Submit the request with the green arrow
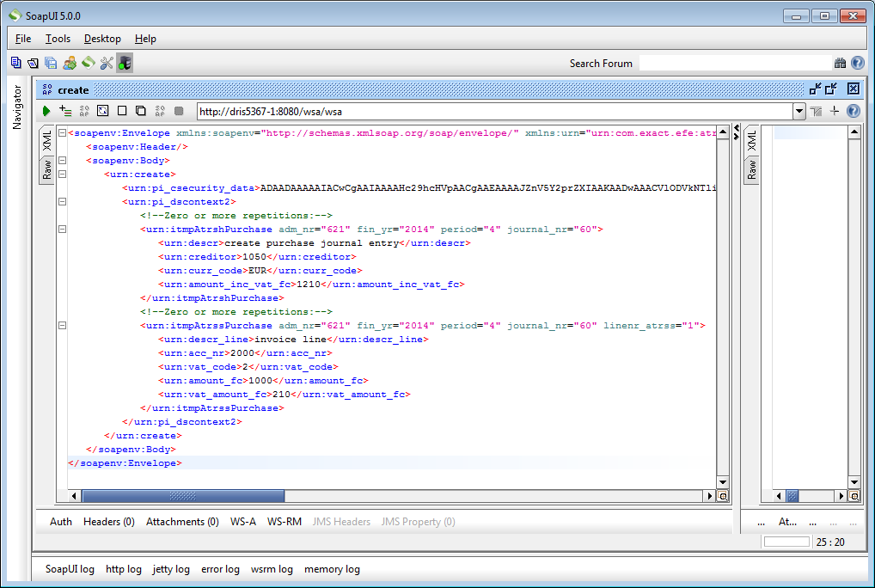 [x=46, y=111]
